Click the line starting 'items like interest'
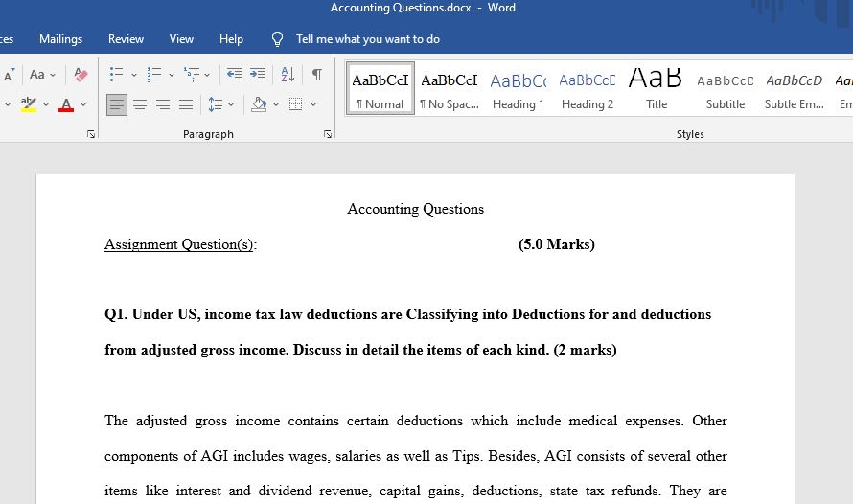The image size is (853, 504). click(x=416, y=491)
